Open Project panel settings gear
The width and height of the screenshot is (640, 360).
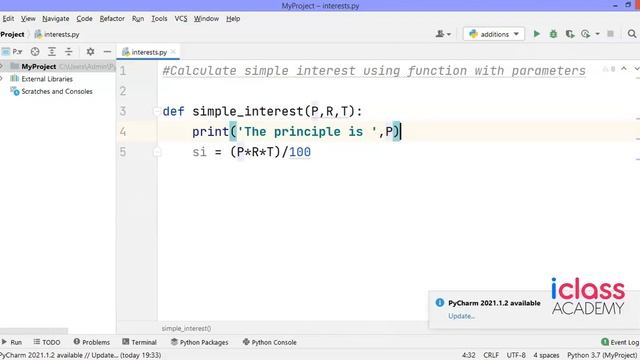(90, 52)
